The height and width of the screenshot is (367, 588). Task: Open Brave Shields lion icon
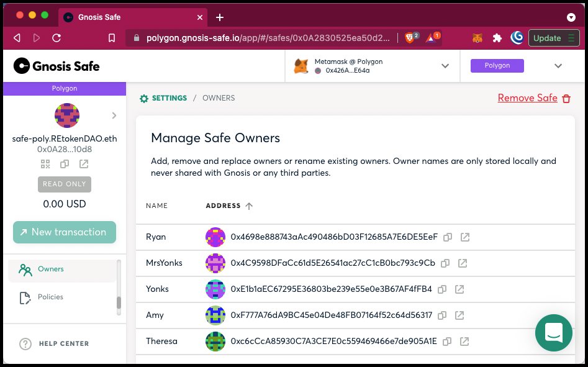(x=410, y=38)
